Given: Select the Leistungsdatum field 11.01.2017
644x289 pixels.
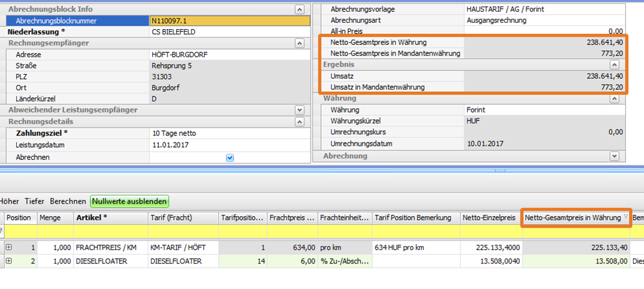Looking at the screenshot, I should (230, 144).
